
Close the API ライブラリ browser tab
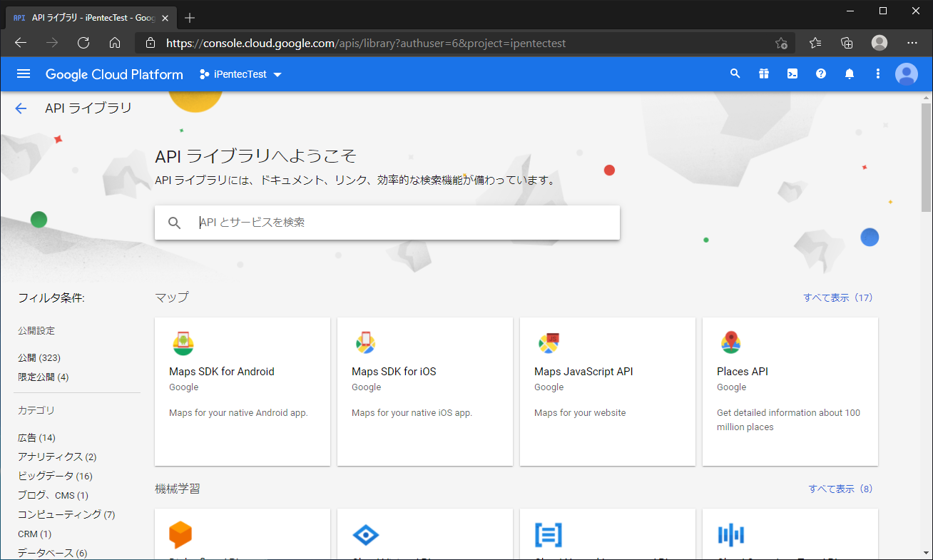[163, 18]
